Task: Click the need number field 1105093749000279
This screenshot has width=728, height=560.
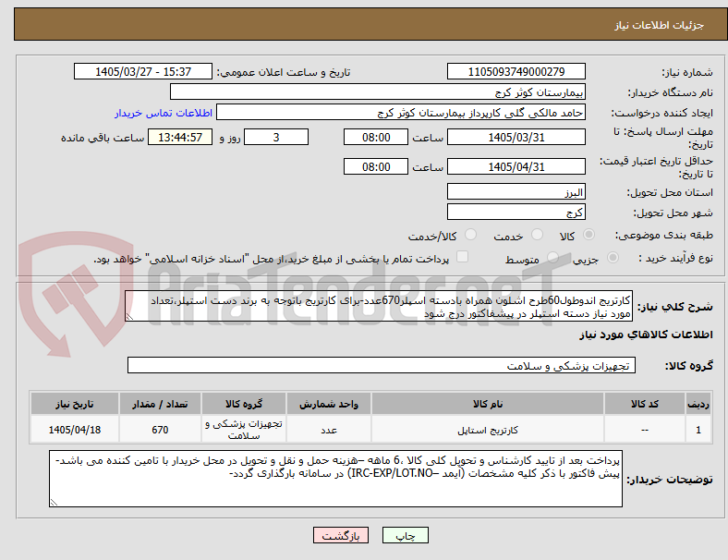Action: 516,72
